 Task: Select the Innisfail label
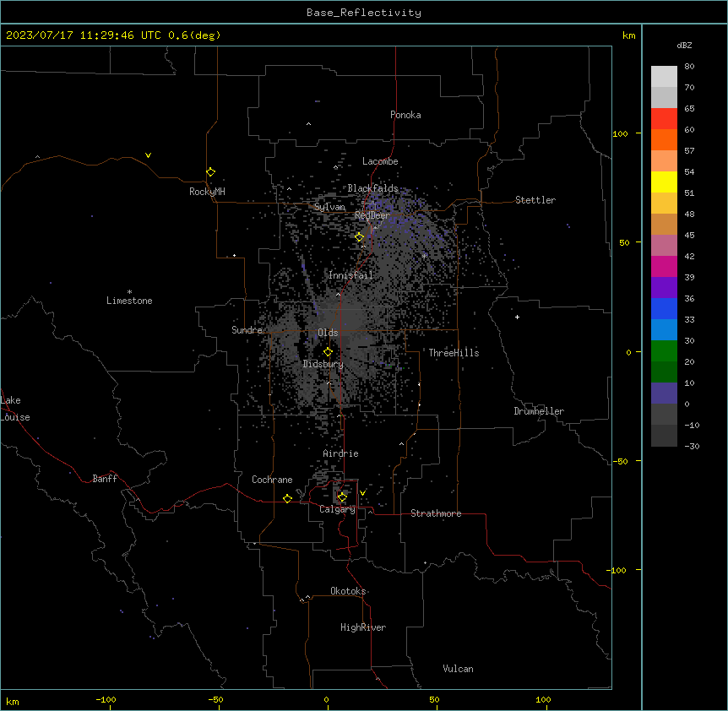coord(350,275)
